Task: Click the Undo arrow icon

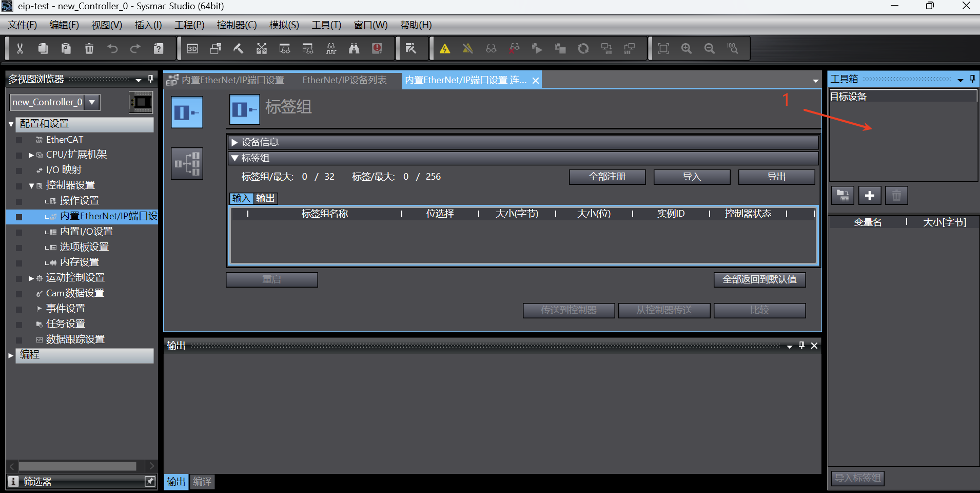Action: pos(112,48)
